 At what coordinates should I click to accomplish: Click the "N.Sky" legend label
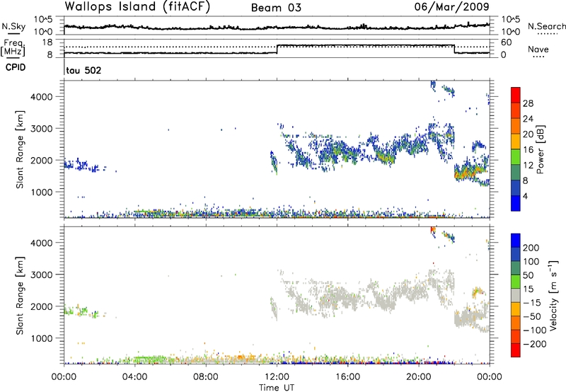[13, 26]
